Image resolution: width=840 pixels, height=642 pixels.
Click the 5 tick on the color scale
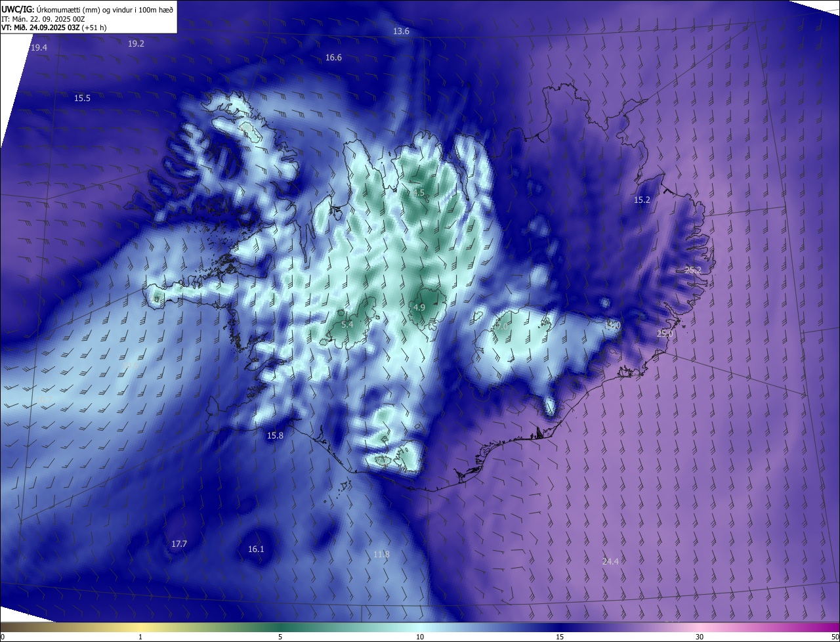pyautogui.click(x=280, y=637)
